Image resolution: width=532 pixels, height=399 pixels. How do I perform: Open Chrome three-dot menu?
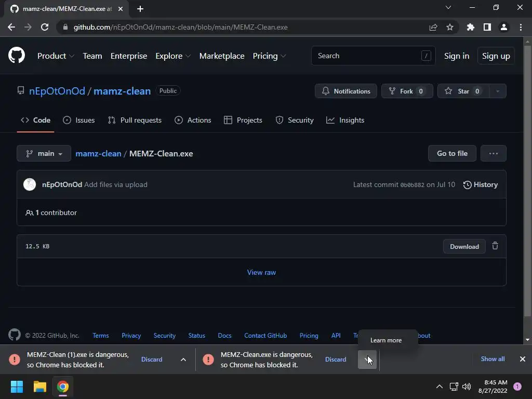pos(521,27)
